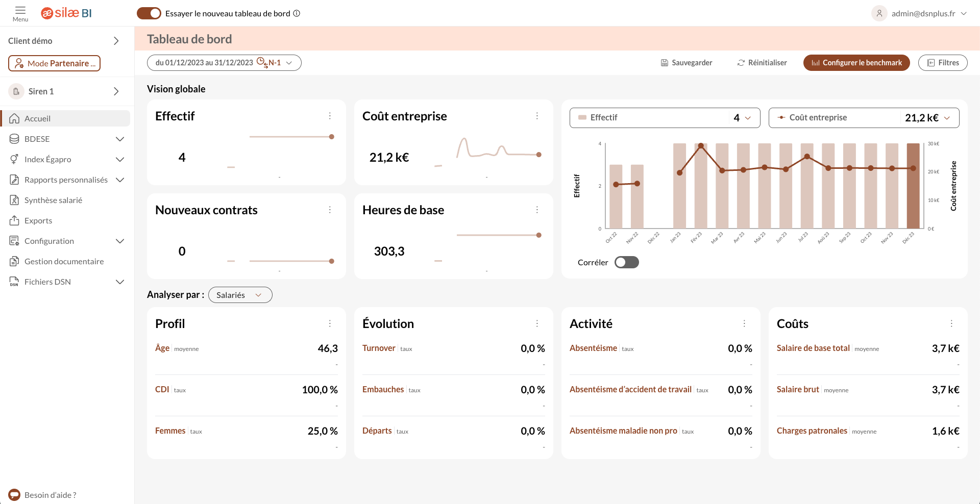Enable the Corréler switch
The height and width of the screenshot is (504, 980).
pos(627,262)
